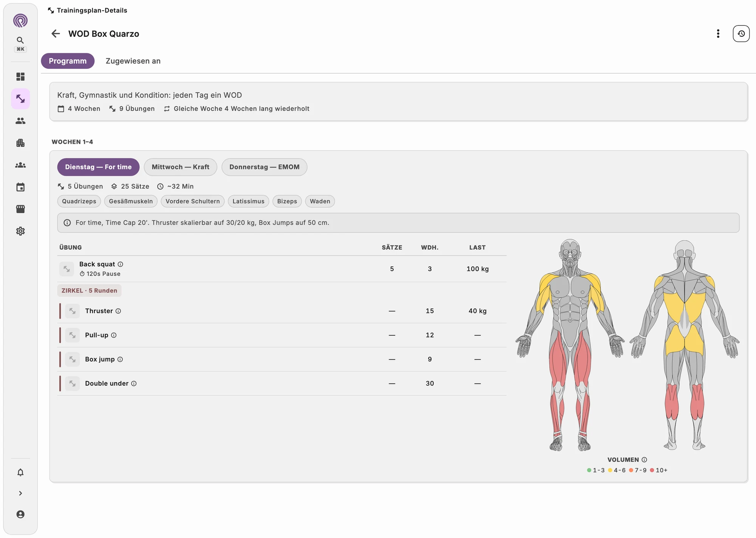Viewport: 756px width, 538px height.
Task: Go back with the arrow icon
Action: pyautogui.click(x=56, y=34)
